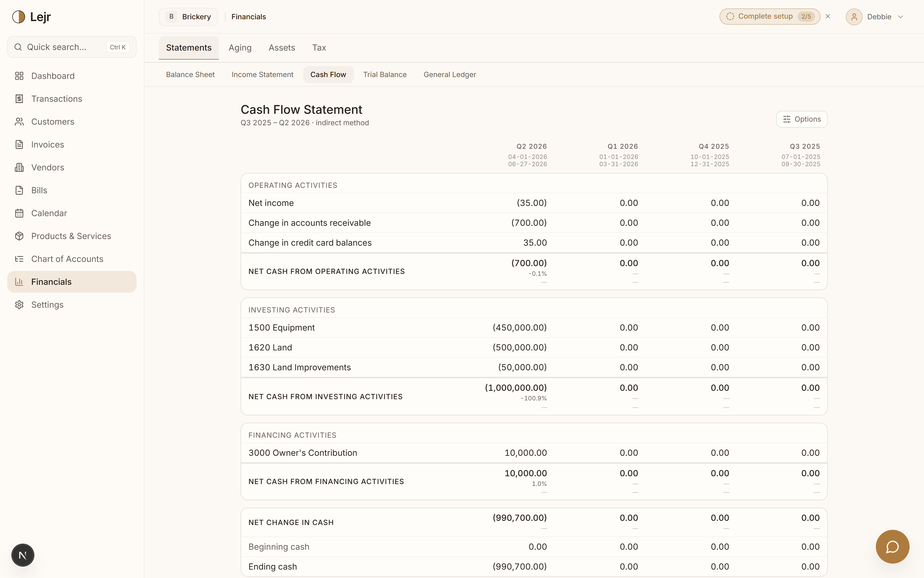Open the General Ledger sub-tab
Viewport: 924px width, 578px height.
(449, 75)
